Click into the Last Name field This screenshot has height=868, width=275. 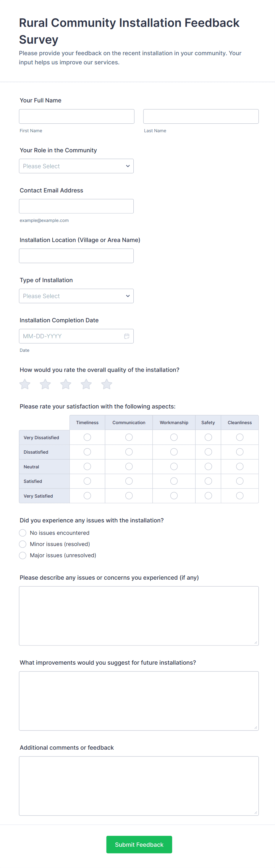click(201, 117)
